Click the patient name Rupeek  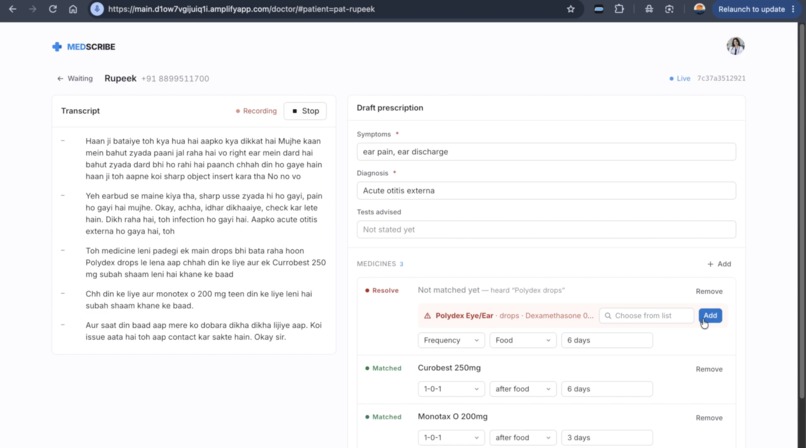(x=120, y=78)
